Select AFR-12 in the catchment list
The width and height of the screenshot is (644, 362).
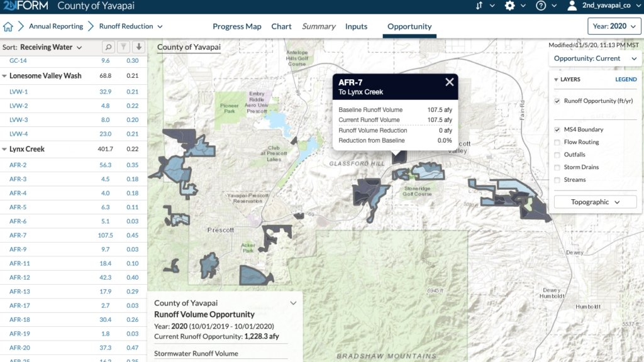(19, 277)
